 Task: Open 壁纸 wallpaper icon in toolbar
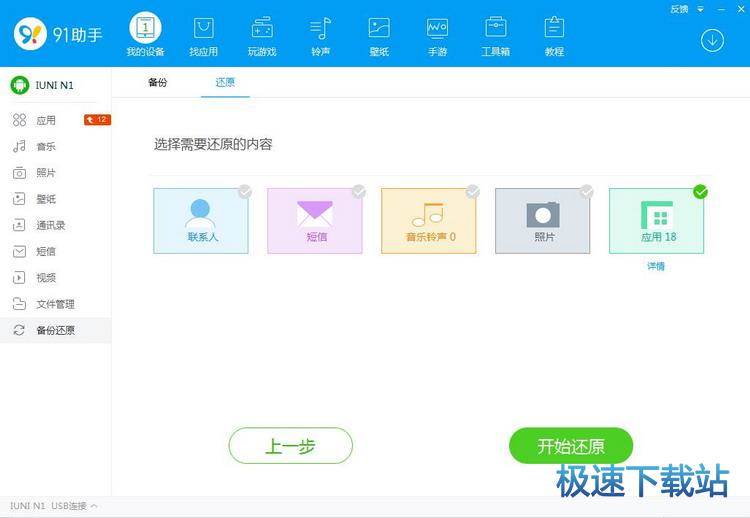click(379, 36)
